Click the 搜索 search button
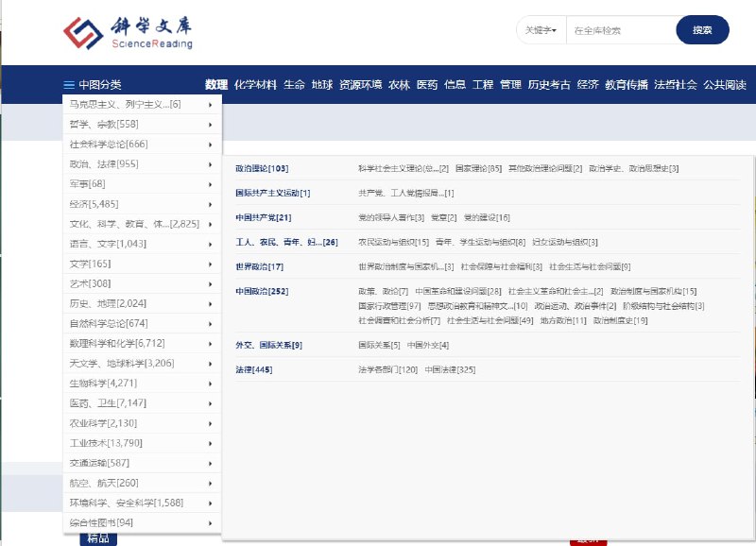Image resolution: width=756 pixels, height=546 pixels. 702,30
